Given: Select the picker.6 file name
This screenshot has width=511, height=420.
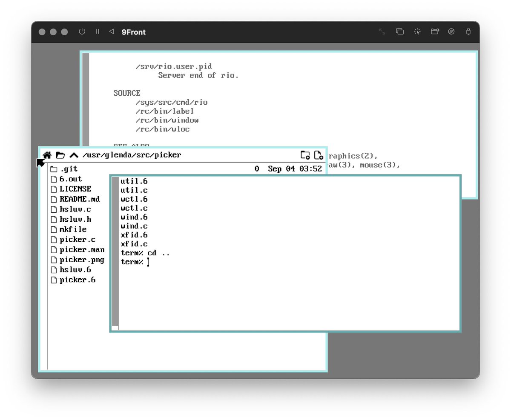Looking at the screenshot, I should pyautogui.click(x=78, y=280).
